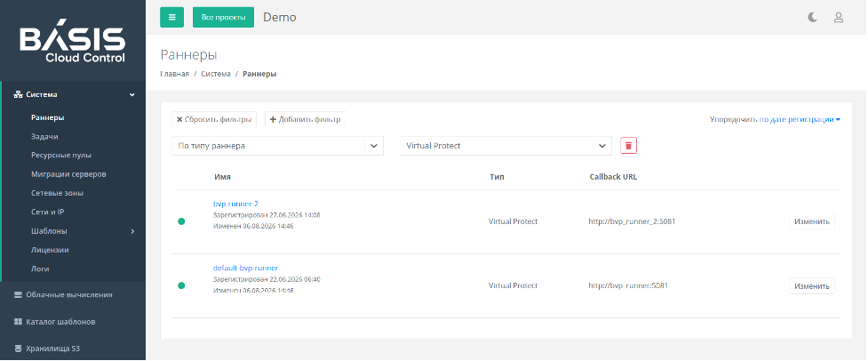
Task: Click the http://bvp_runner_2:5081 URL
Action: pyautogui.click(x=633, y=221)
